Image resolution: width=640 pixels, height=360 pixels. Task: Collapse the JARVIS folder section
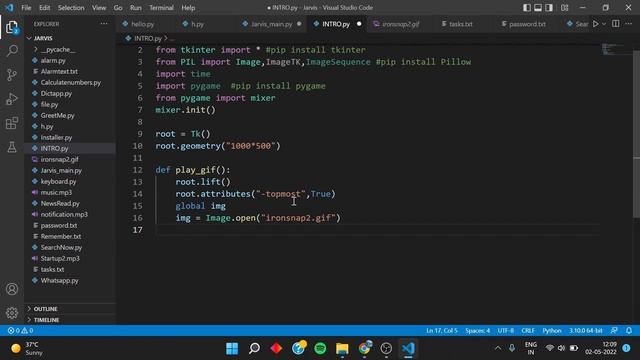click(x=43, y=38)
